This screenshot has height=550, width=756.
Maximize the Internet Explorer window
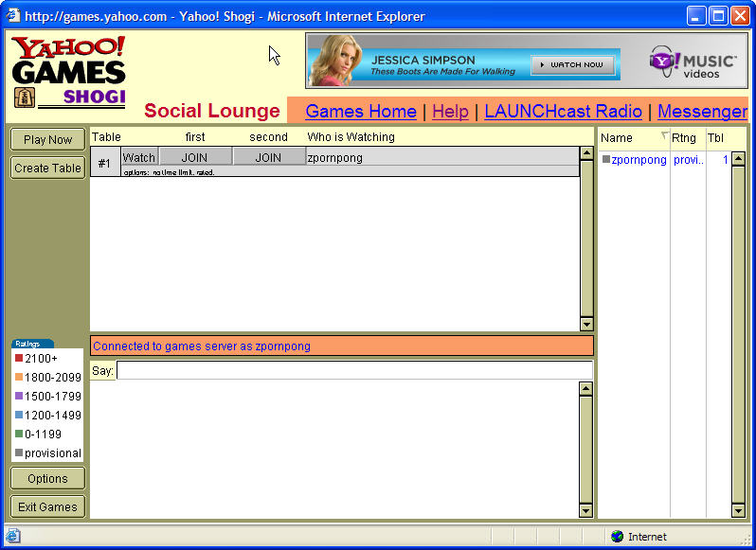[x=718, y=16]
